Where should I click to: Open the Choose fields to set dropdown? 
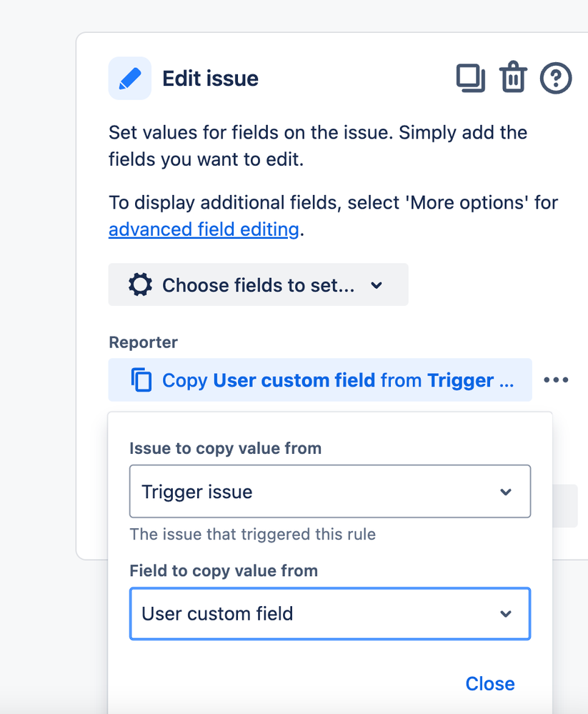pos(257,284)
